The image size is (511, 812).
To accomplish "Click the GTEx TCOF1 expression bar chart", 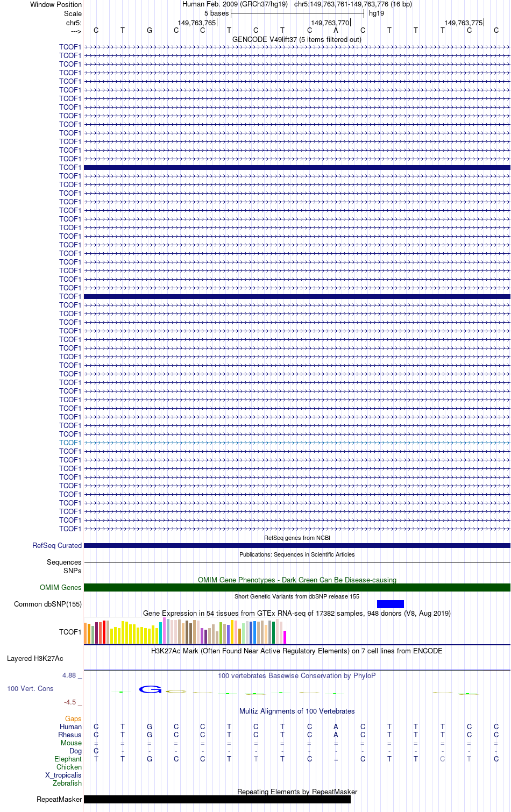I will click(x=185, y=631).
